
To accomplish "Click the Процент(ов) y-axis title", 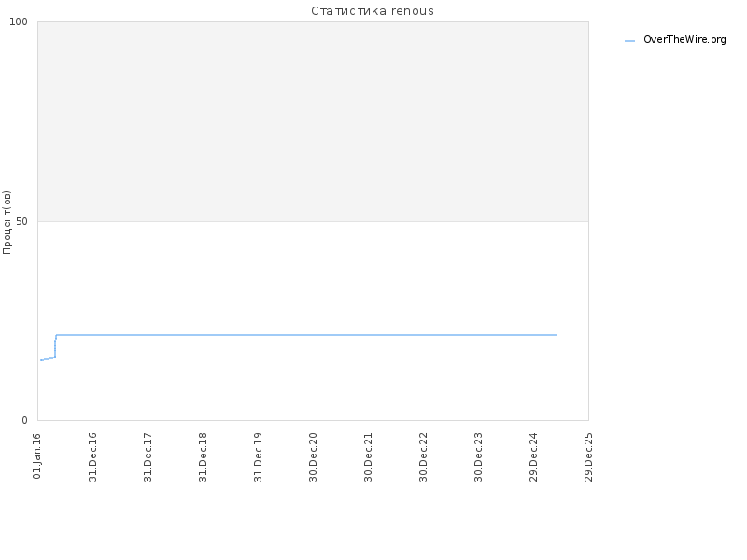I will pos(7,222).
